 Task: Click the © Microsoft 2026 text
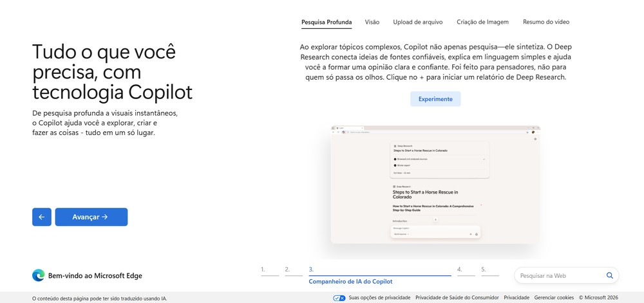coord(598,298)
